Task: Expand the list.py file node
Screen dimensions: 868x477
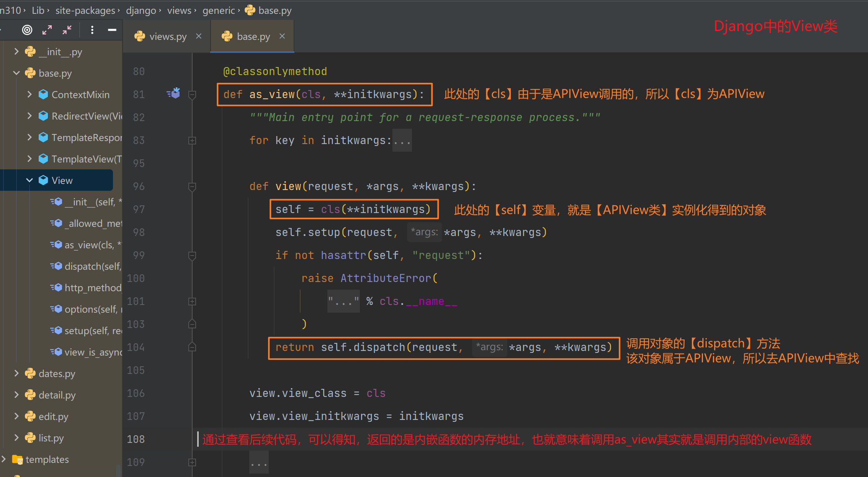Action: 16,438
